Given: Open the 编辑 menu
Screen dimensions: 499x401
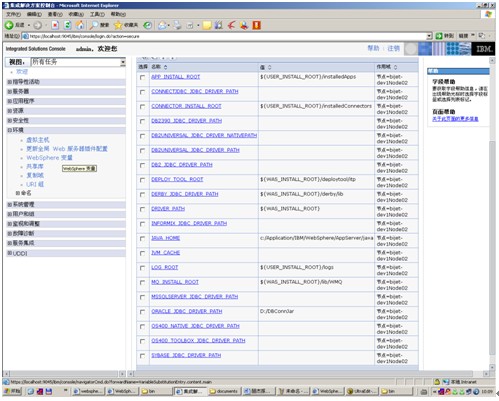Looking at the screenshot, I should [34, 14].
